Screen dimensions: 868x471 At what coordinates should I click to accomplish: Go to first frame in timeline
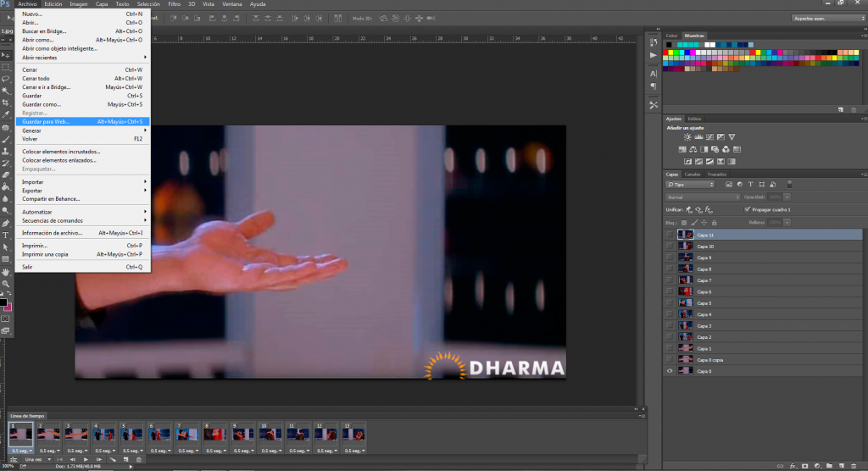[x=59, y=459]
